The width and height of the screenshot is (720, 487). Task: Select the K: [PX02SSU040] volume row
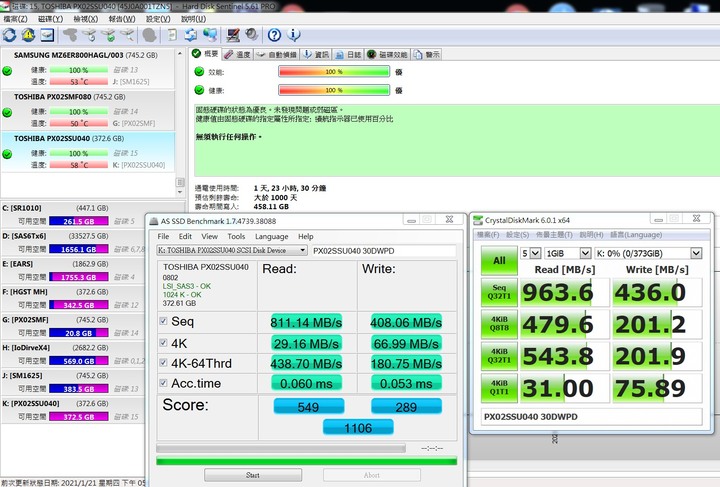pos(71,410)
